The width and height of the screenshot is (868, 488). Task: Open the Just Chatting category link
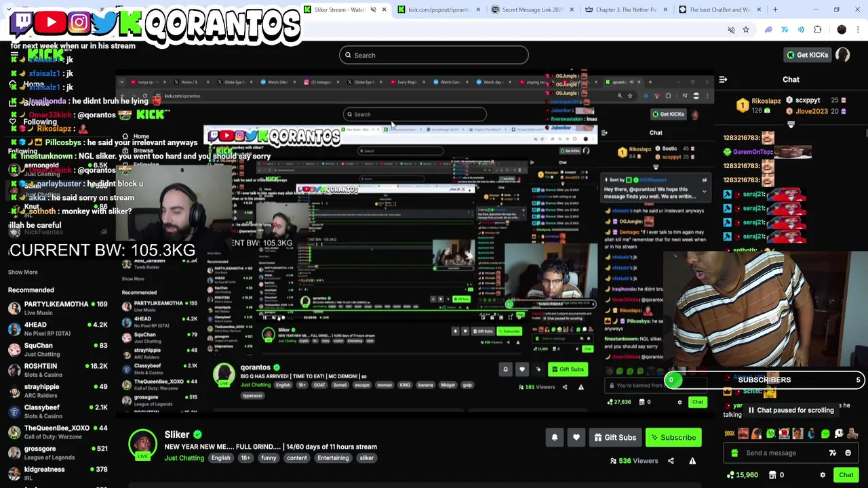[x=184, y=458]
